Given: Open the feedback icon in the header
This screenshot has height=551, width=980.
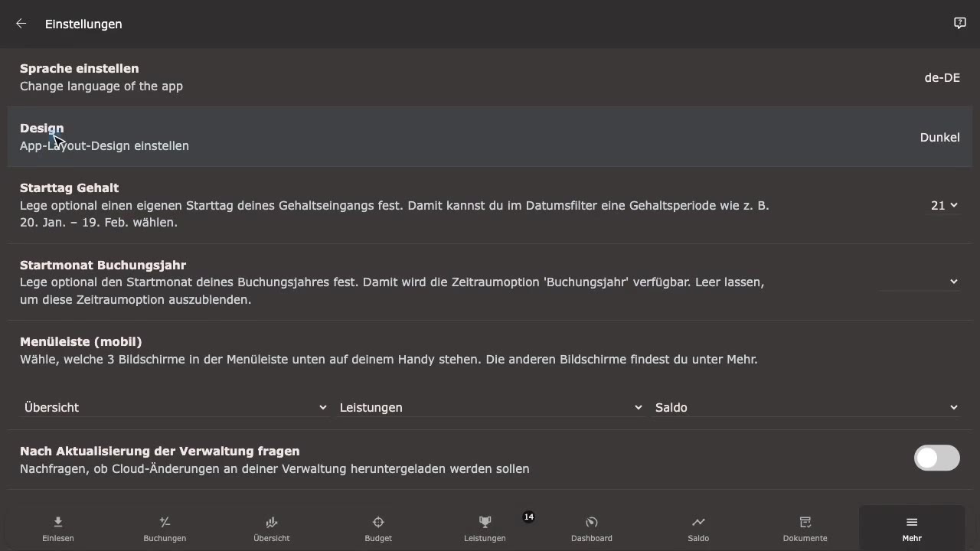Looking at the screenshot, I should point(960,24).
